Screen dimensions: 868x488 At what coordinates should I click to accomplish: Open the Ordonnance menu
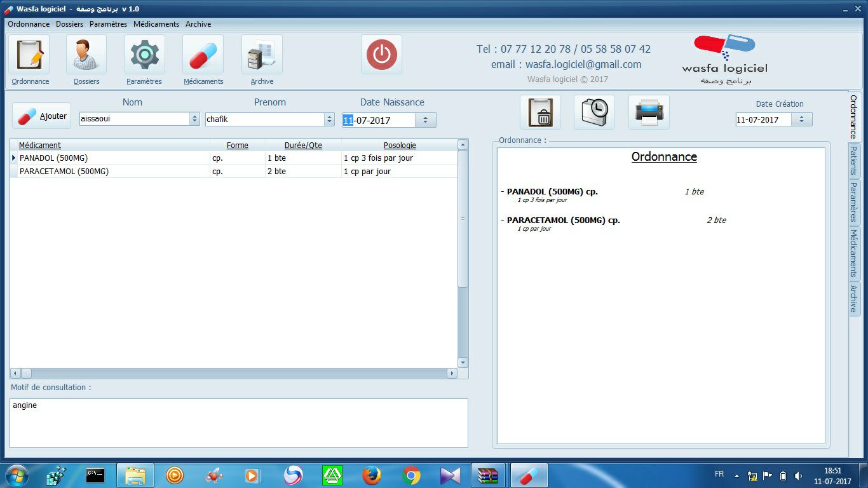click(29, 24)
